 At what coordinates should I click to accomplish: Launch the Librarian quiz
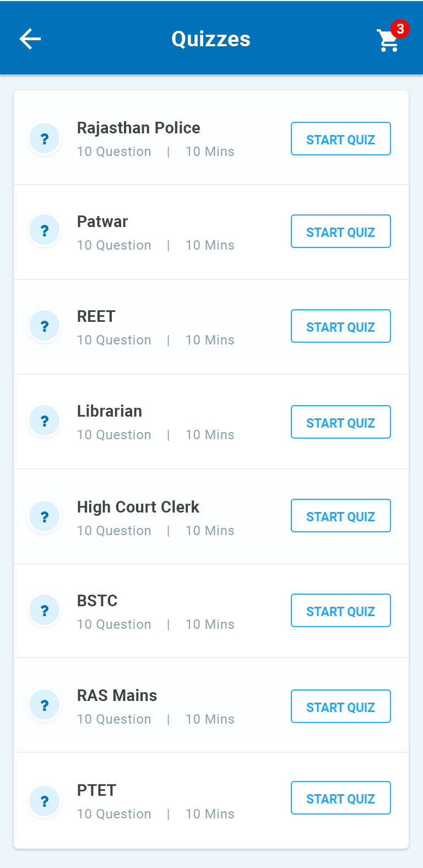tap(340, 423)
